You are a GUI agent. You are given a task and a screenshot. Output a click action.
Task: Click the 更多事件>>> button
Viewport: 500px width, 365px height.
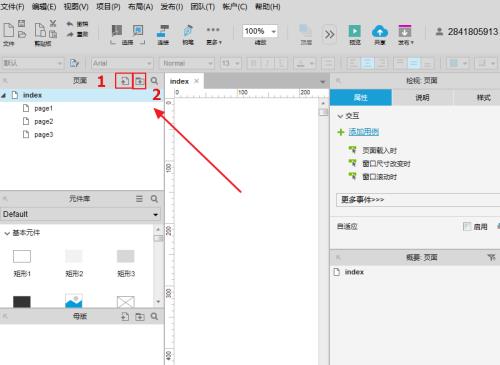pos(418,200)
